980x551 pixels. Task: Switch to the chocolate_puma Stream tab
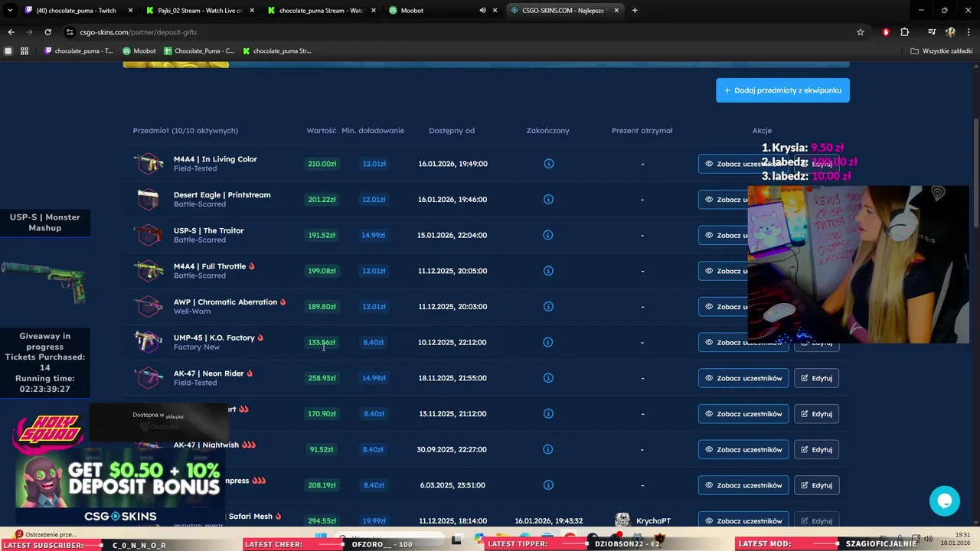[x=322, y=11]
